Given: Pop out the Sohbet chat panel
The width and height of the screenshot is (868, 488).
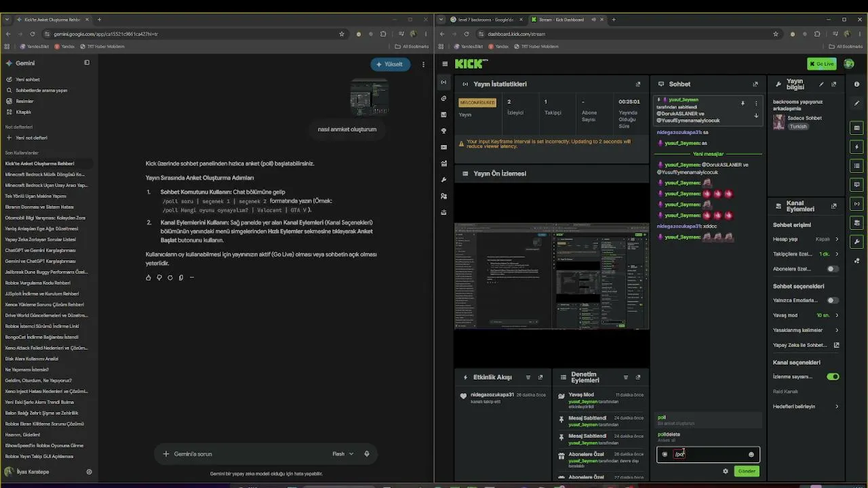Looking at the screenshot, I should [755, 84].
